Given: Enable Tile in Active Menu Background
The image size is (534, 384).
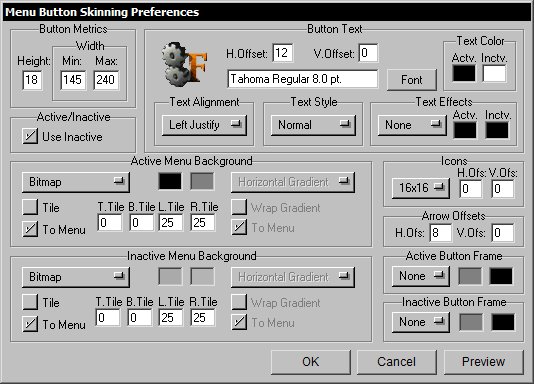Looking at the screenshot, I should pos(30,207).
